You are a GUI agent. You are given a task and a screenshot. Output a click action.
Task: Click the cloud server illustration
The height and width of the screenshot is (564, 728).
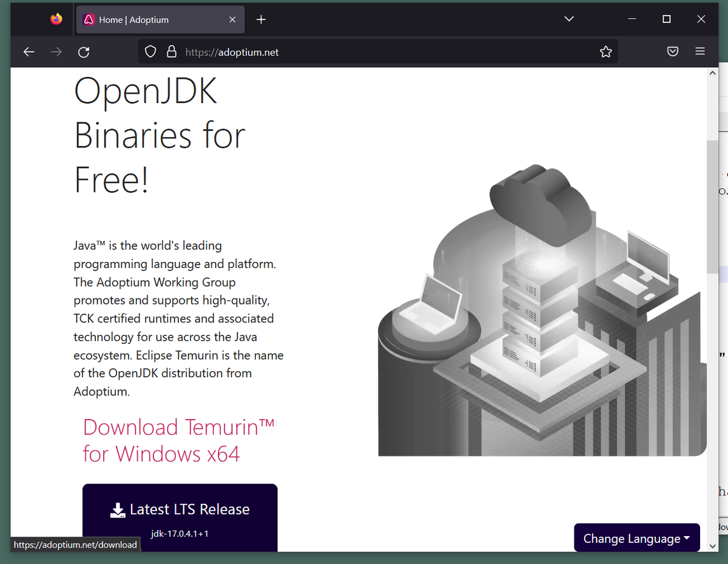pyautogui.click(x=542, y=310)
